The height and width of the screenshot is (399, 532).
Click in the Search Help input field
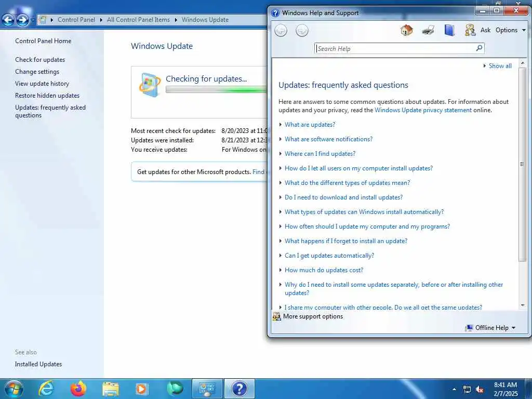395,48
